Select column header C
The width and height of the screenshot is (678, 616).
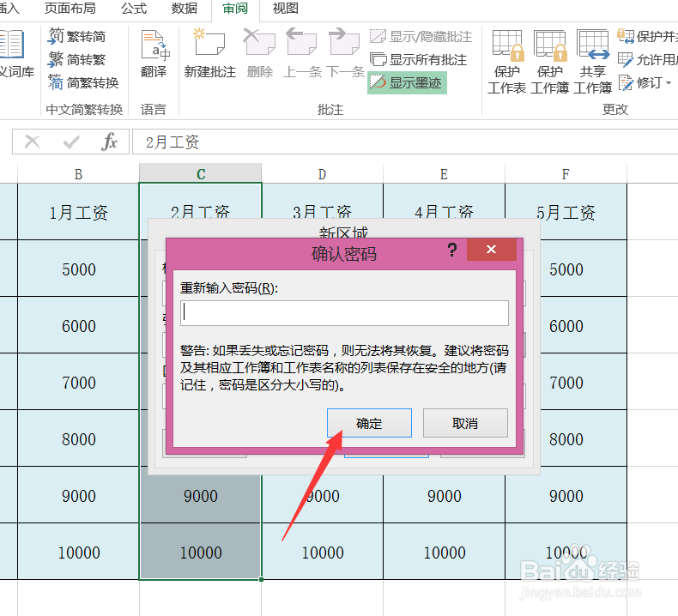(x=201, y=173)
